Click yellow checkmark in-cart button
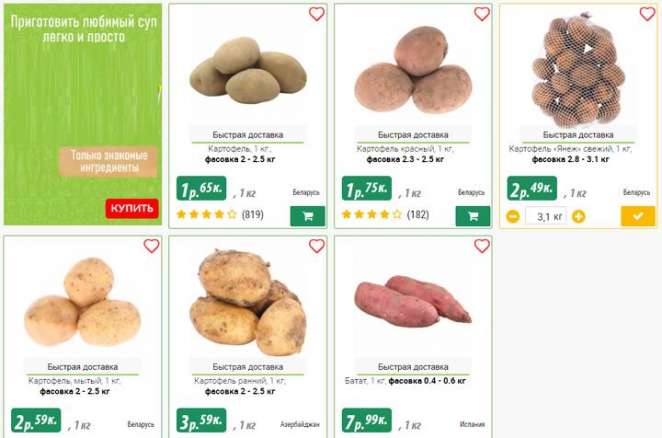 [638, 216]
